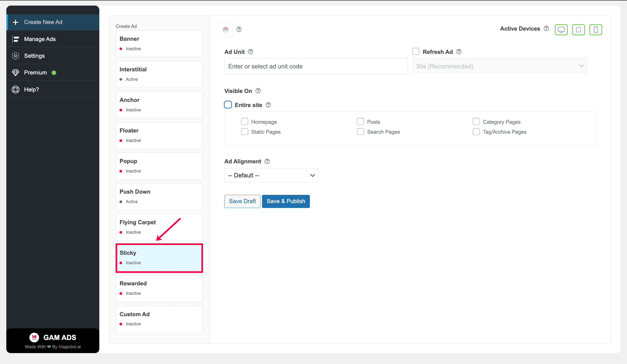Click the GAM ADS logo icon

34,337
